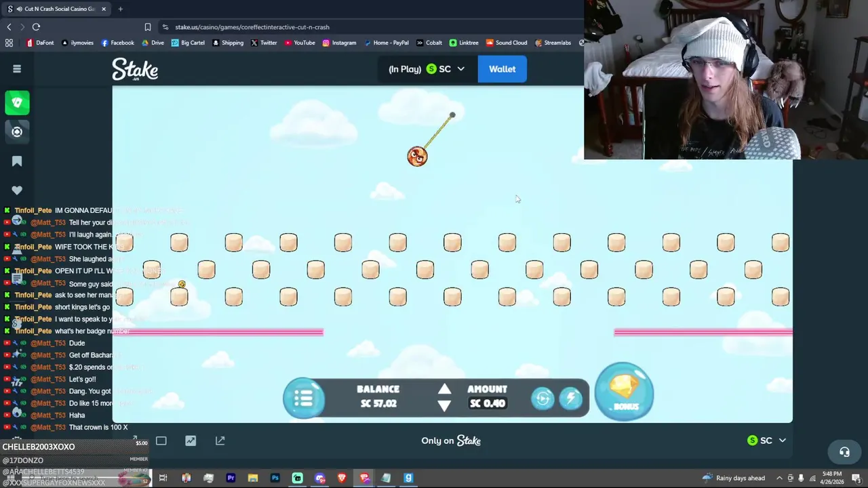Decrease bet amount with the down arrow

[444, 406]
